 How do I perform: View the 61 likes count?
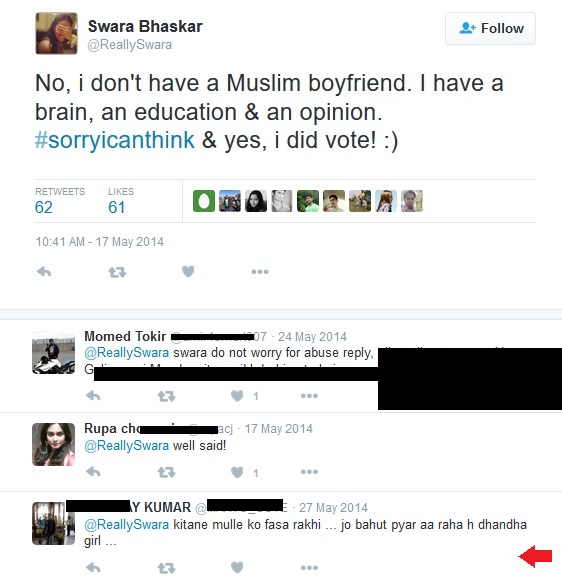point(117,207)
